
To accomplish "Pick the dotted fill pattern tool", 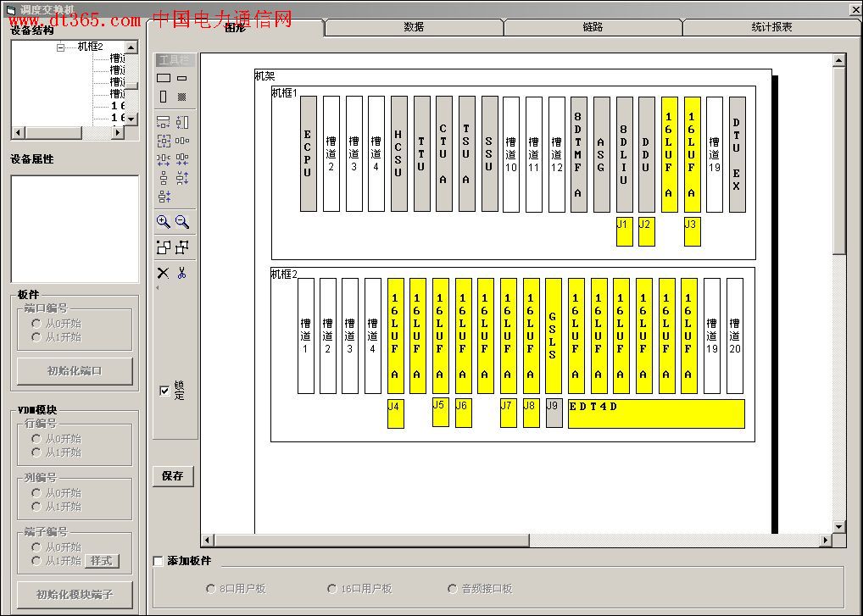I will 181,97.
